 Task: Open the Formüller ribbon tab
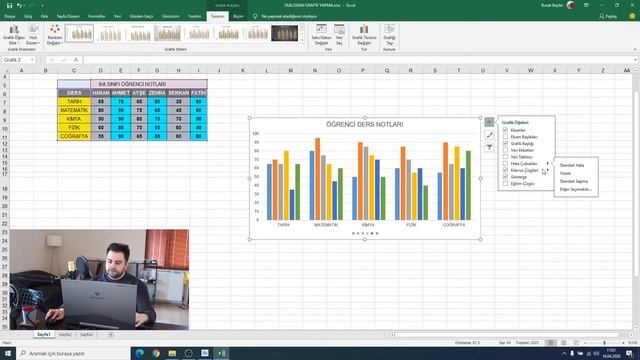click(97, 16)
